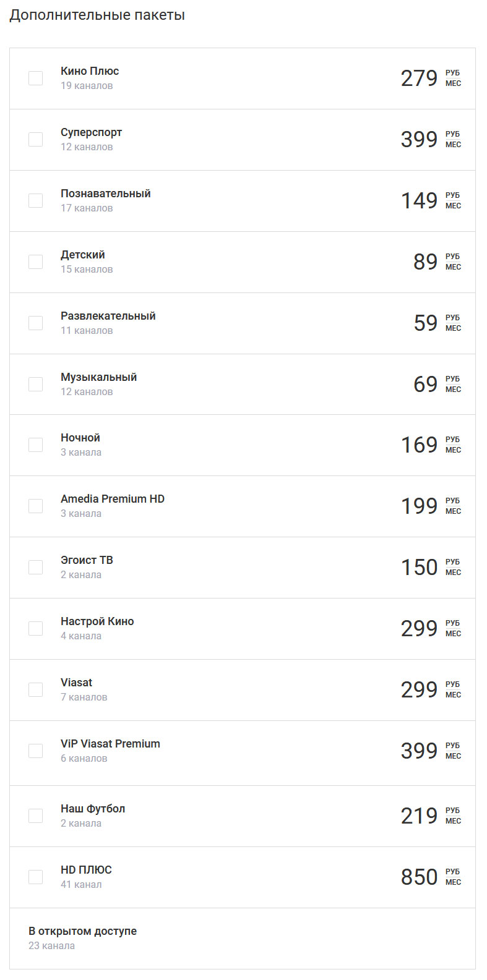The height and width of the screenshot is (980, 487).
Task: Tick the Ночной package checkbox
Action: [x=36, y=445]
